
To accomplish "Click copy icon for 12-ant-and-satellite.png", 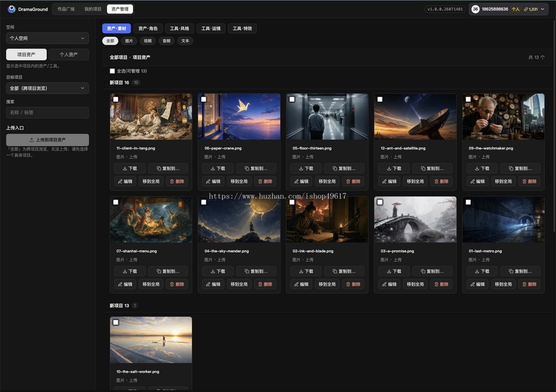I will [x=423, y=168].
